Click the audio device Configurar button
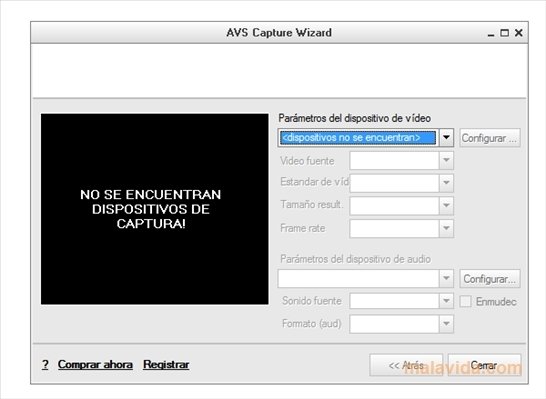Image resolution: width=546 pixels, height=399 pixels. 490,279
